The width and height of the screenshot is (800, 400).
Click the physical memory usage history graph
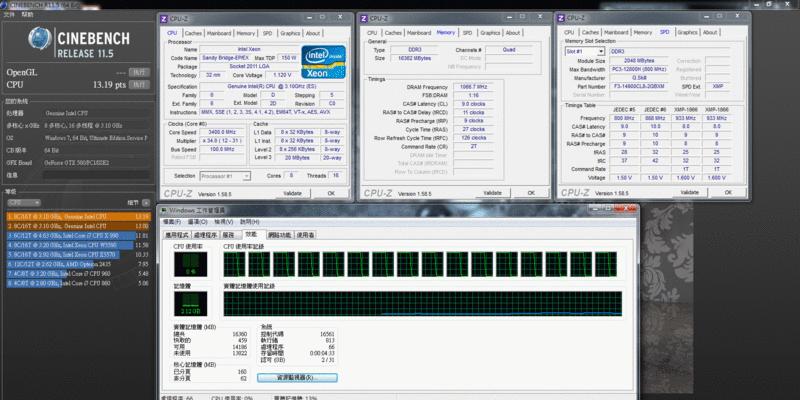pyautogui.click(x=422, y=304)
